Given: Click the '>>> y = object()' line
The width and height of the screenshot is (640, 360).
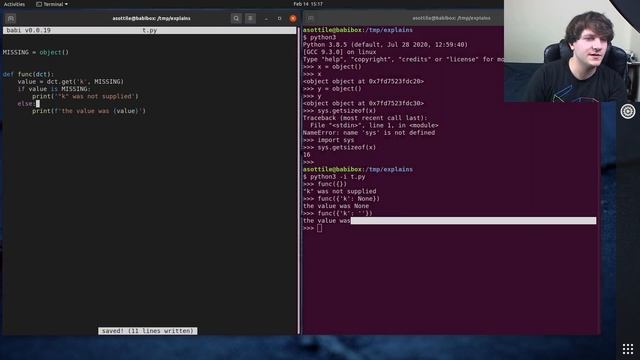Looking at the screenshot, I should 332,89.
